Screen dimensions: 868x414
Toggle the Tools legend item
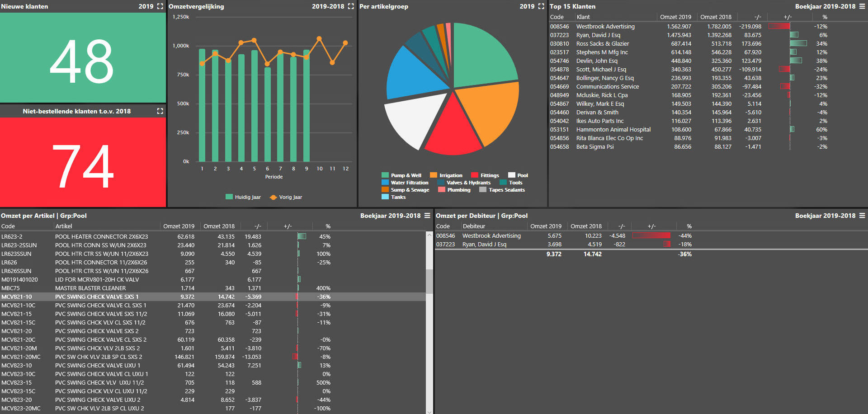(511, 183)
